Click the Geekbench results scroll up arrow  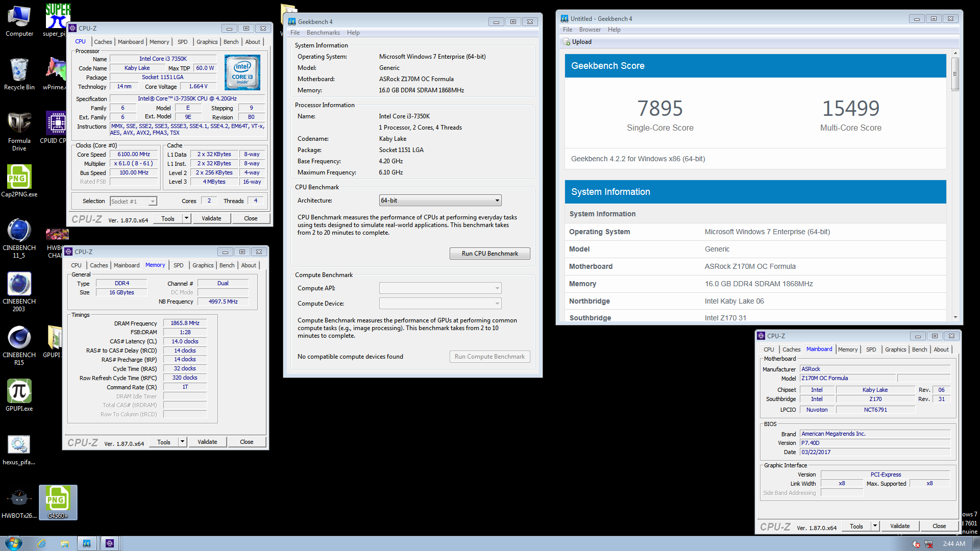tap(955, 53)
